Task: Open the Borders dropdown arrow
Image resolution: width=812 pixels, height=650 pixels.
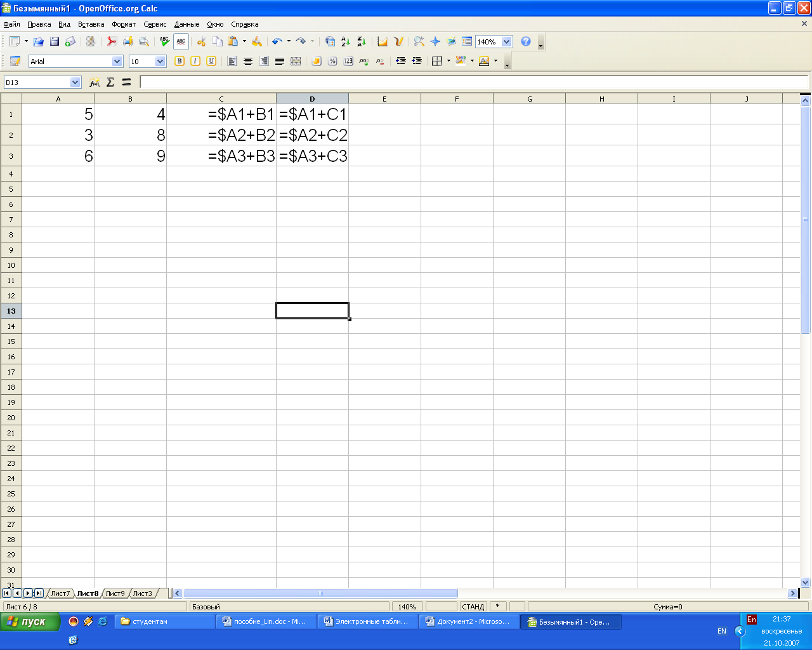Action: [449, 61]
